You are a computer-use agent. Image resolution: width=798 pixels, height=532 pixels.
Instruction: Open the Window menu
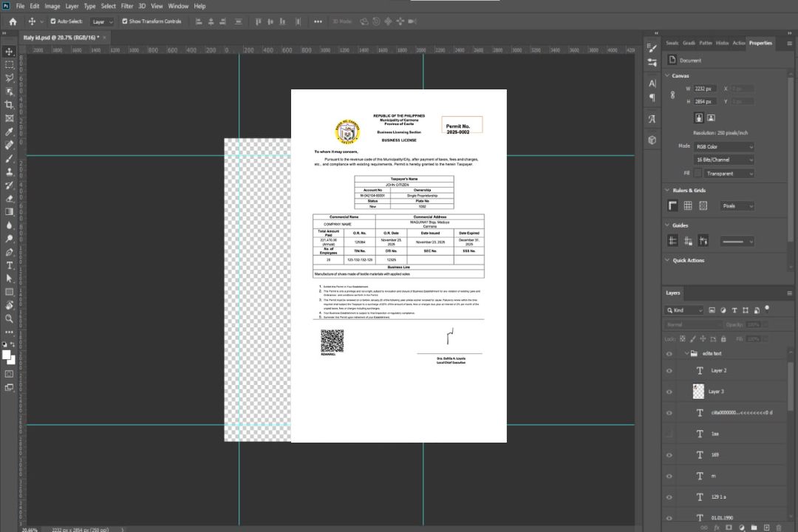pos(178,6)
